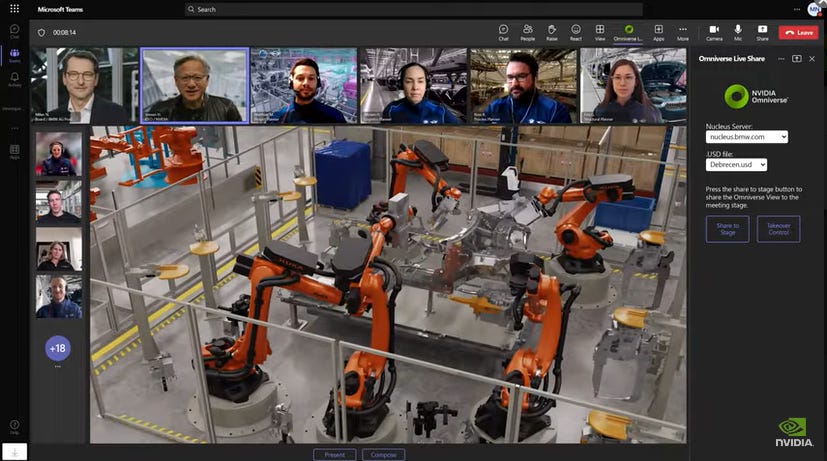
Task: Click the meeting timer 00:08:14
Action: pos(64,33)
